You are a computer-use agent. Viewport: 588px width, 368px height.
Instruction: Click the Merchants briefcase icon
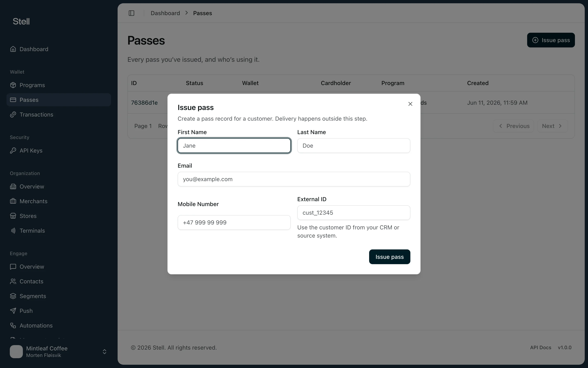13,201
